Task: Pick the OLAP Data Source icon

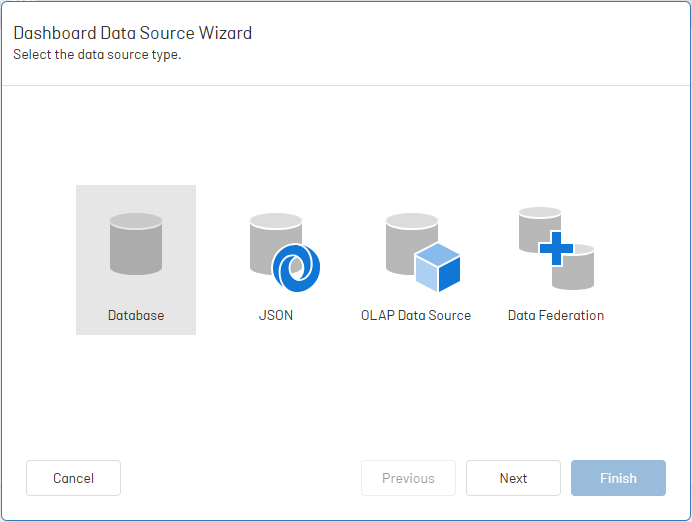Action: (x=423, y=252)
